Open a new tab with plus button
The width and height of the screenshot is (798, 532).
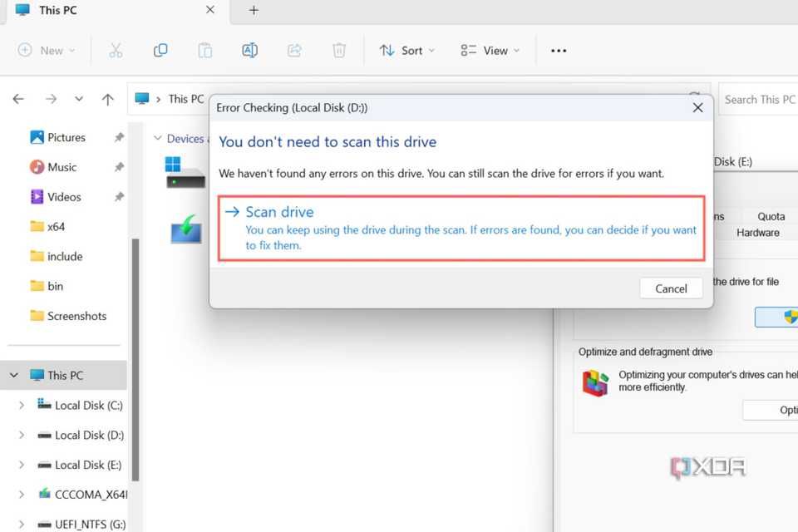coord(254,11)
